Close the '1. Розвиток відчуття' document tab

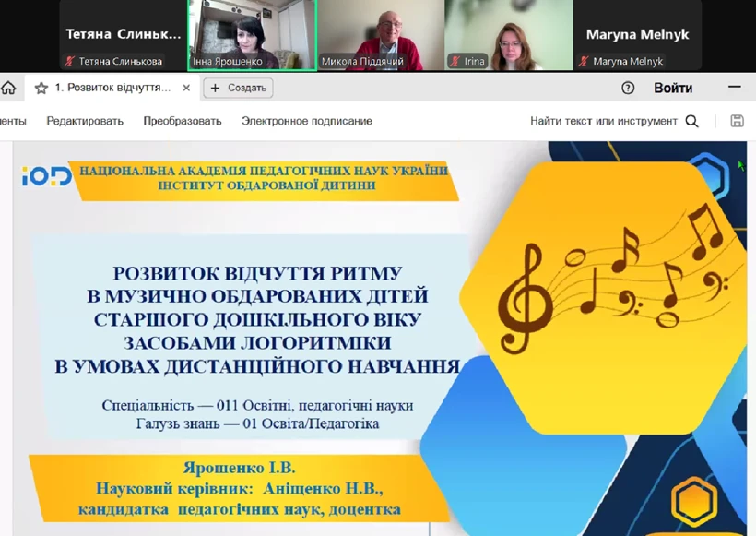tap(186, 89)
